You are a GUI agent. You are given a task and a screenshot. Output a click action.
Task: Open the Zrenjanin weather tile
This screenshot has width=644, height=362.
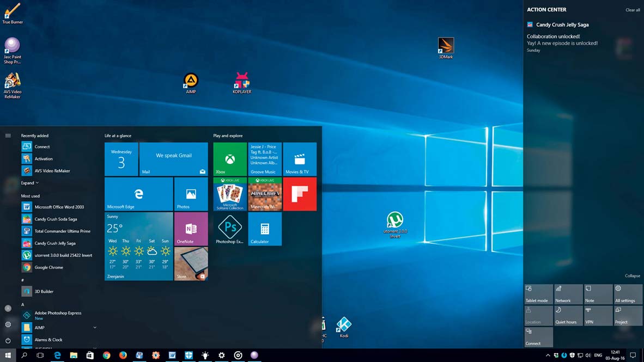click(x=138, y=246)
